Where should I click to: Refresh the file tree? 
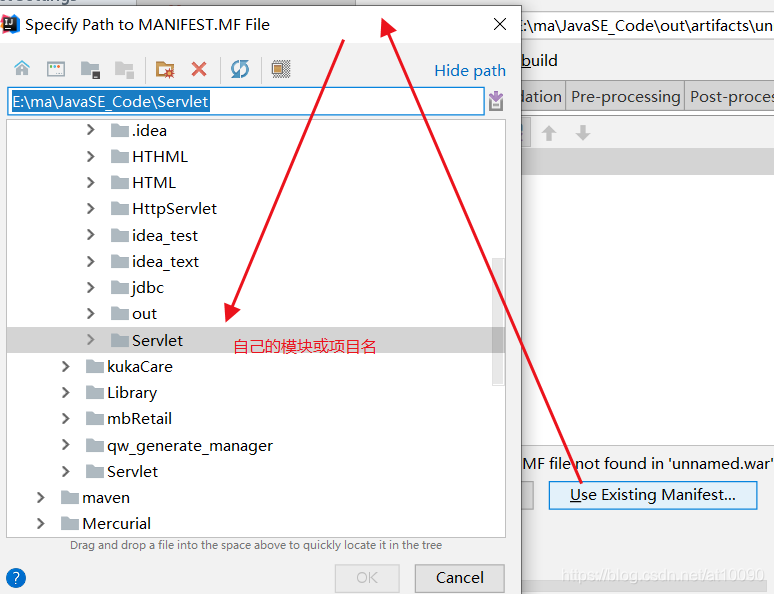pos(240,69)
